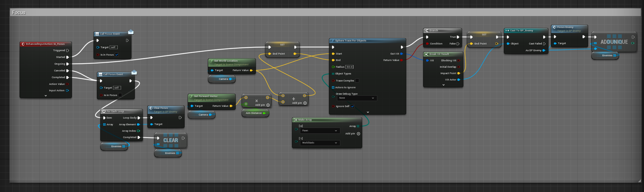Click the Cast To BP_Enemy node icon
Screen dimensions: 644x192
pyautogui.click(x=507, y=31)
